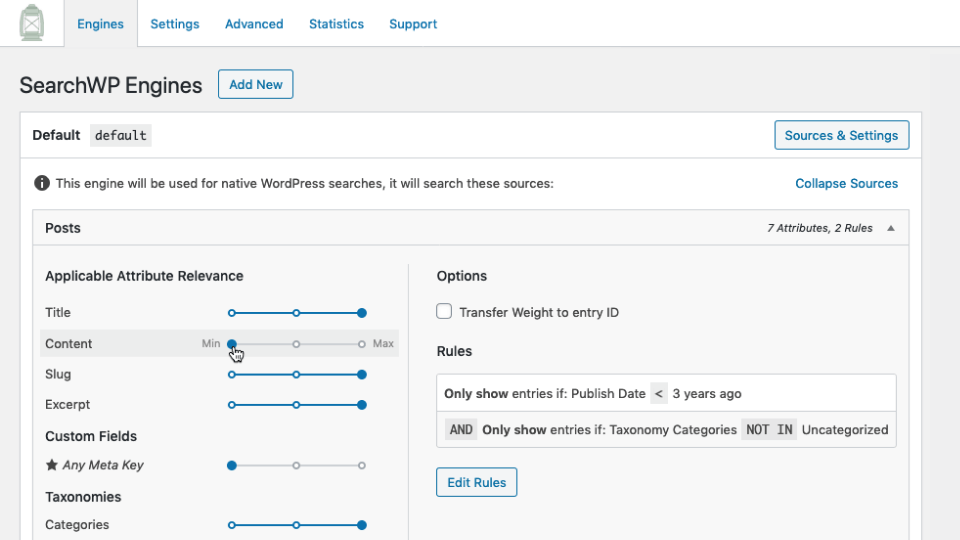Collapse the Posts panel with the triangle arrow
Image resolution: width=960 pixels, height=540 pixels.
coord(891,228)
